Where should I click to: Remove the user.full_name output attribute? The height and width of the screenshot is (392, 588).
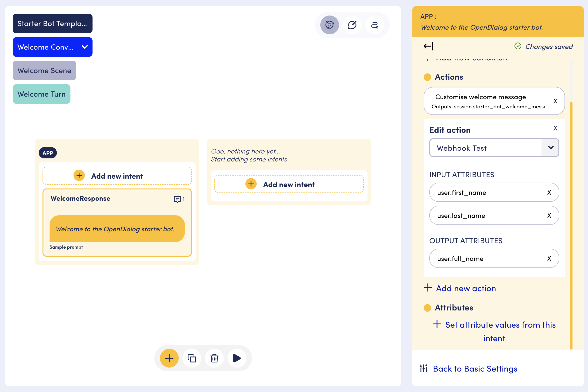[x=549, y=259]
